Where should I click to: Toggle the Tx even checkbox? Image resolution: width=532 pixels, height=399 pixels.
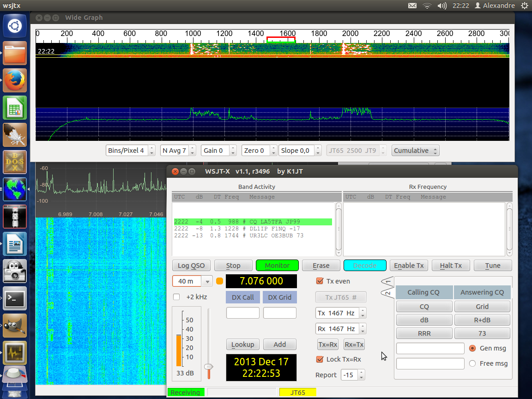tap(319, 281)
